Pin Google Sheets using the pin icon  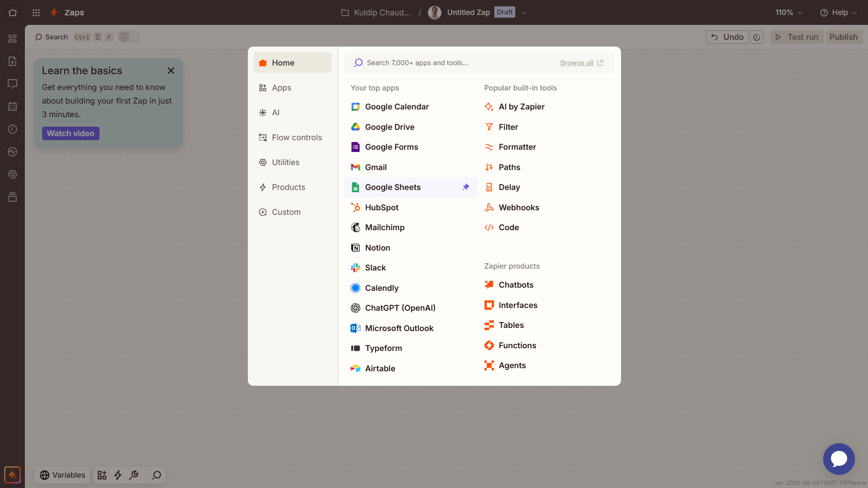(x=466, y=187)
